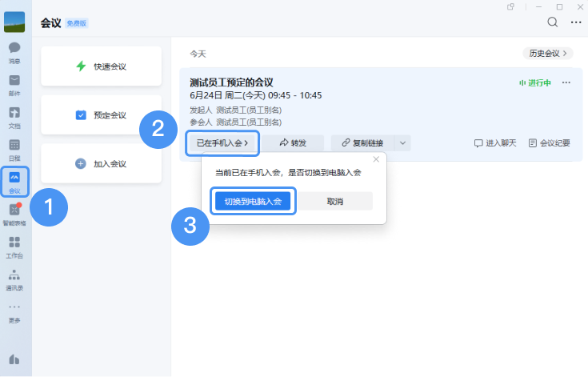Viewport: 588px width, 377px height.
Task: Click 切换到电脑入会 button
Action: coord(253,201)
